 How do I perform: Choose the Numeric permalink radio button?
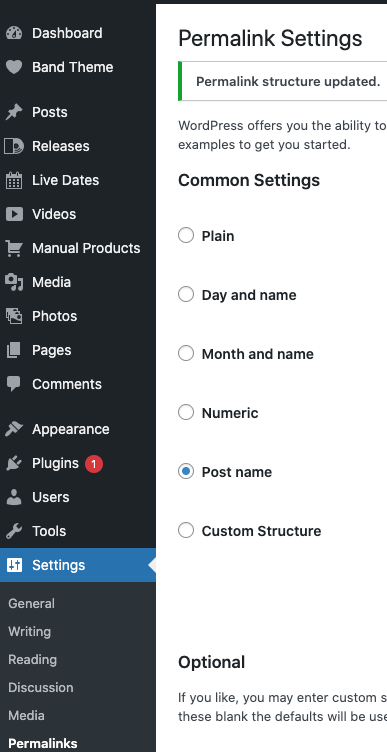coord(186,412)
